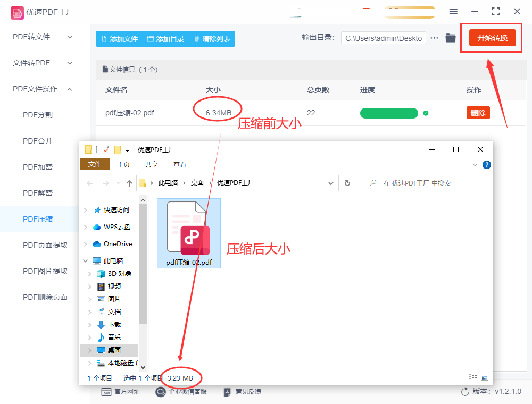Click Explorer up-directory arrow

[129, 183]
